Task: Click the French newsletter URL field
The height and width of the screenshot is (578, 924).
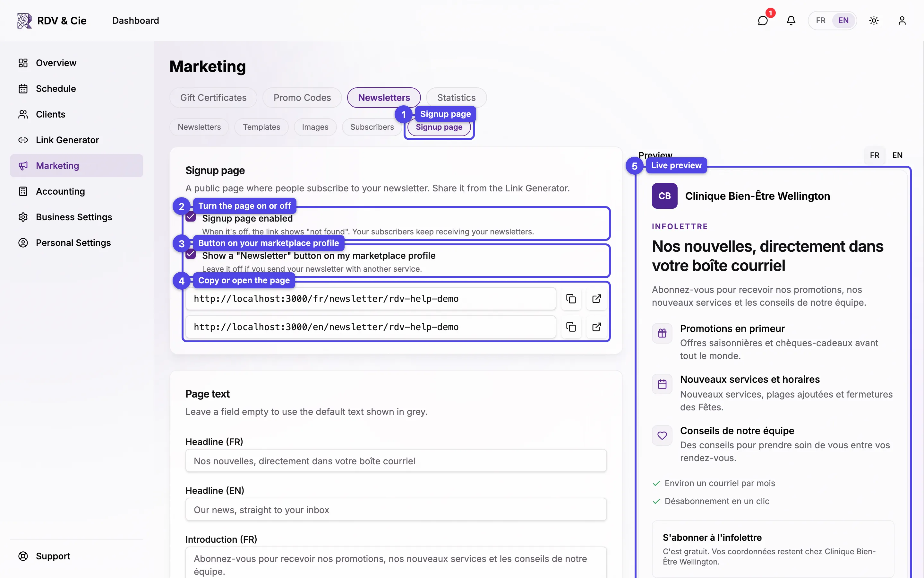Action: click(x=370, y=299)
